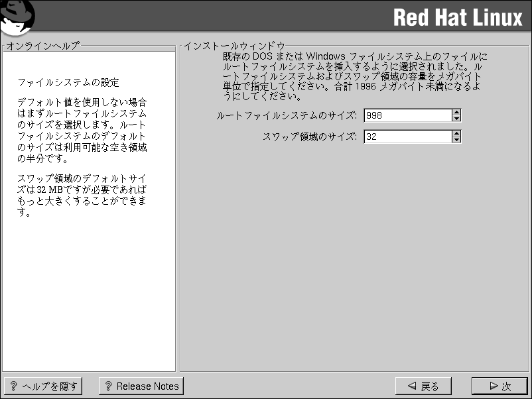
Task: Click the question mark icon beside ヘルプを隠す
Action: [14, 386]
